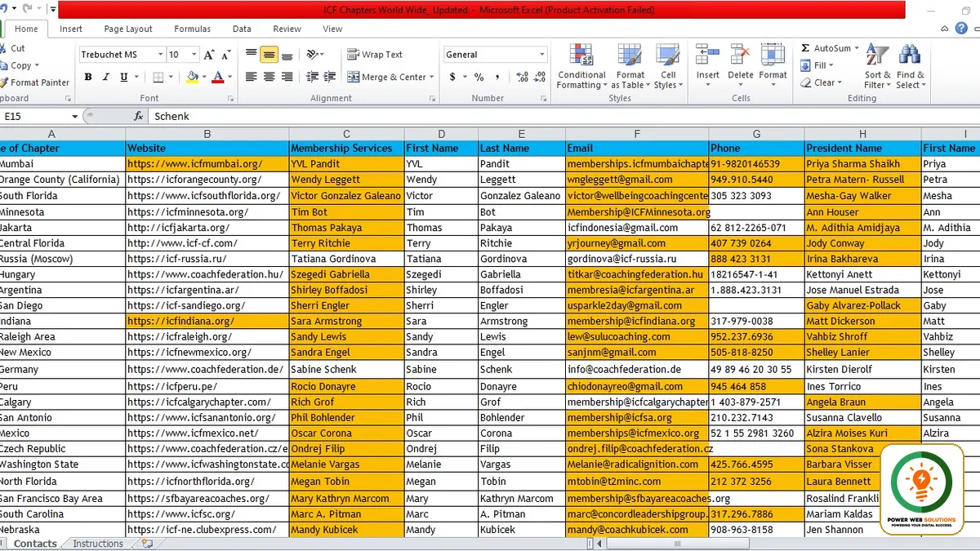
Task: Click the Insert cells icon
Action: coord(707,56)
